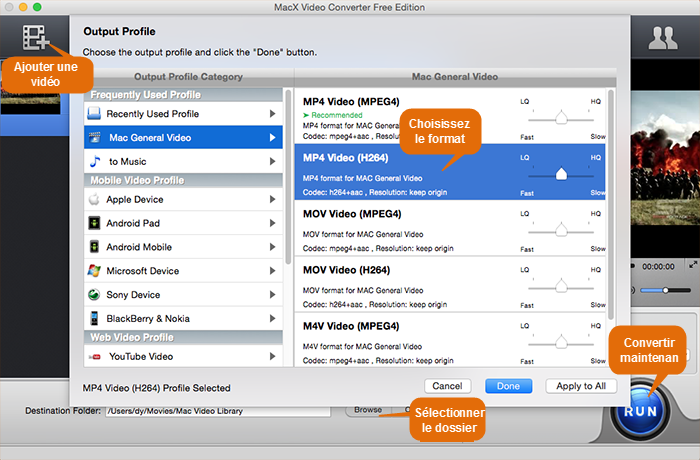
Task: Click the profile list scrollbar
Action: [611, 204]
